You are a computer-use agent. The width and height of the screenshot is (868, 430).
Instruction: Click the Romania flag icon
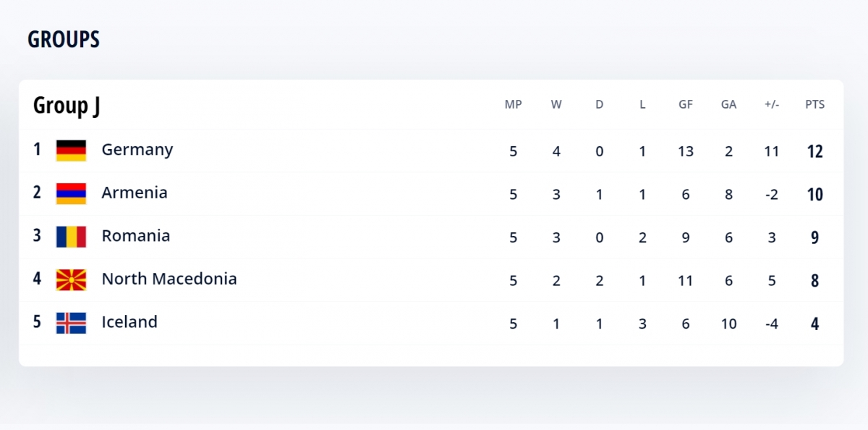pyautogui.click(x=71, y=237)
